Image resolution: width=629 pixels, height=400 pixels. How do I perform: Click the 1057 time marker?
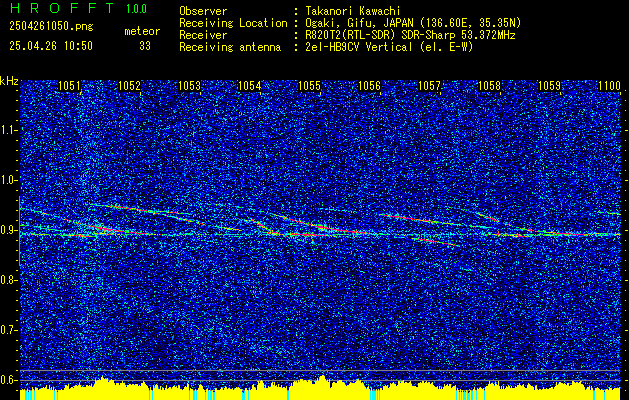tap(429, 86)
